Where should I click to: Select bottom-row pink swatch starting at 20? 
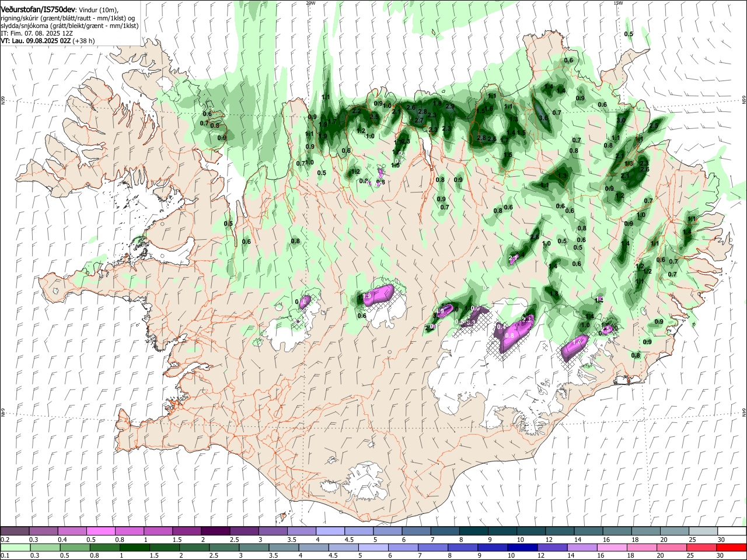point(671,547)
